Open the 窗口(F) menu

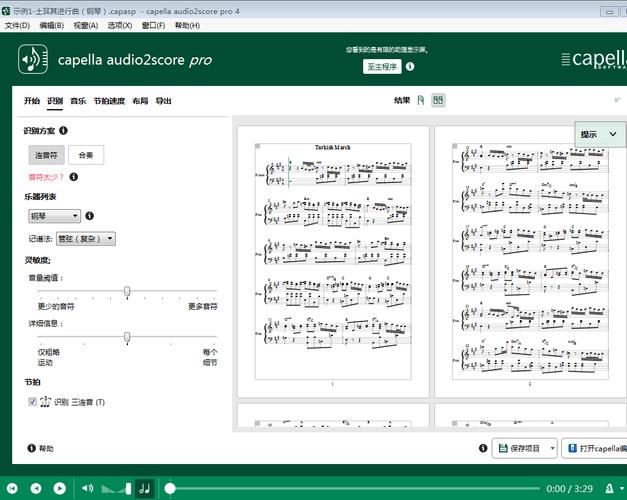click(153, 25)
